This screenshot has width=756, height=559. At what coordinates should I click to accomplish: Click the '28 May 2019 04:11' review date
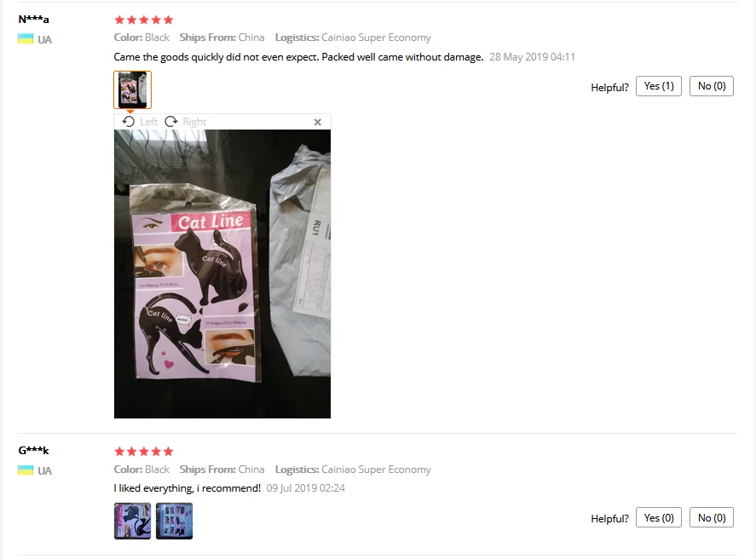(533, 57)
